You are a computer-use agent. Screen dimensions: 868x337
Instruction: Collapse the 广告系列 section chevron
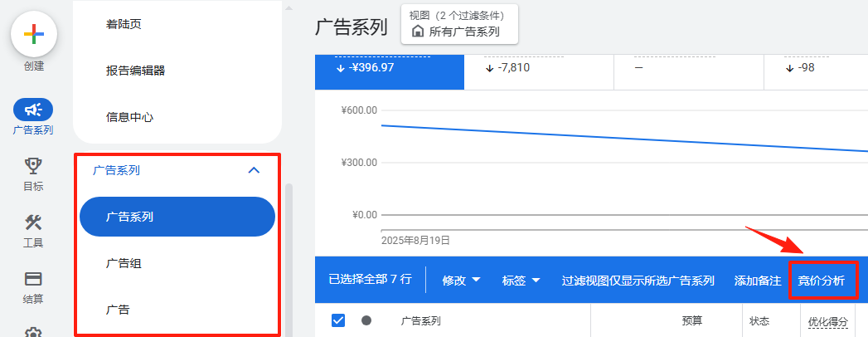coord(254,170)
